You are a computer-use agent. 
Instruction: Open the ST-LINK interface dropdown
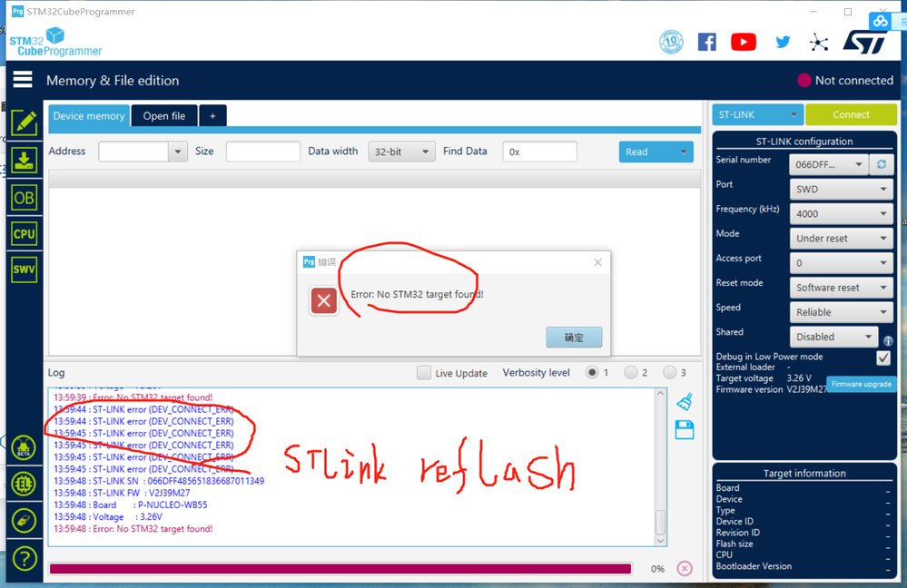tap(758, 114)
